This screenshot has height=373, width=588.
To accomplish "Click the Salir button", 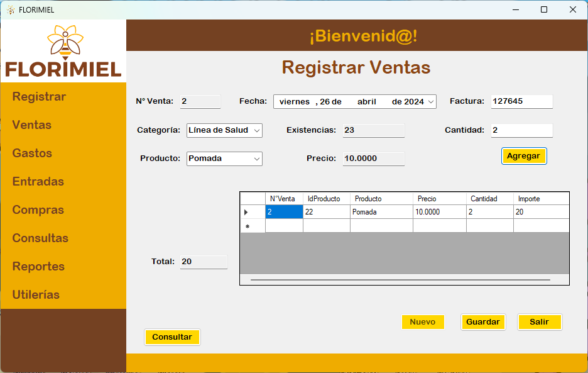I will (x=539, y=322).
